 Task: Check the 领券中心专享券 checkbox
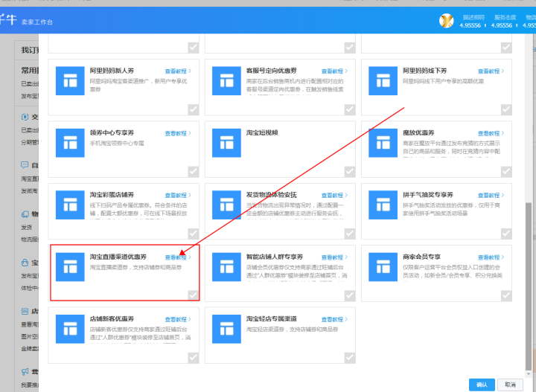193,172
